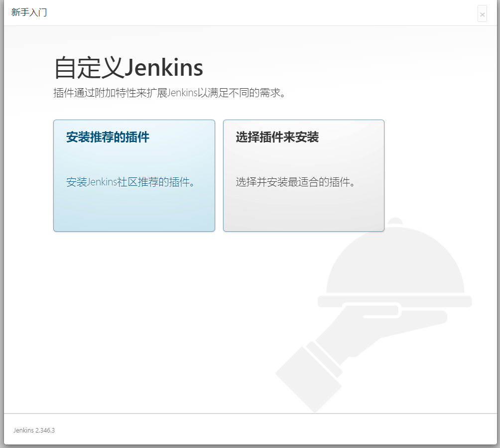Image resolution: width=500 pixels, height=448 pixels.
Task: Click the small knob atop the cloche
Action: click(395, 221)
